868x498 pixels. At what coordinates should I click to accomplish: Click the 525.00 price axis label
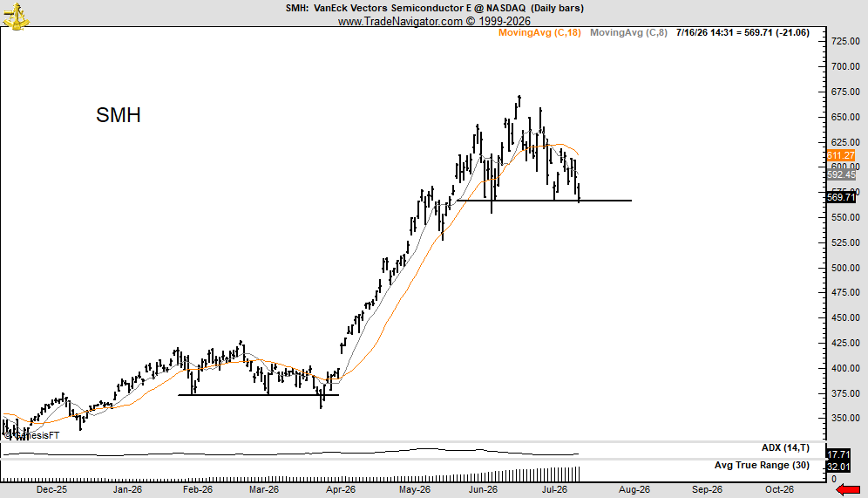pos(846,242)
